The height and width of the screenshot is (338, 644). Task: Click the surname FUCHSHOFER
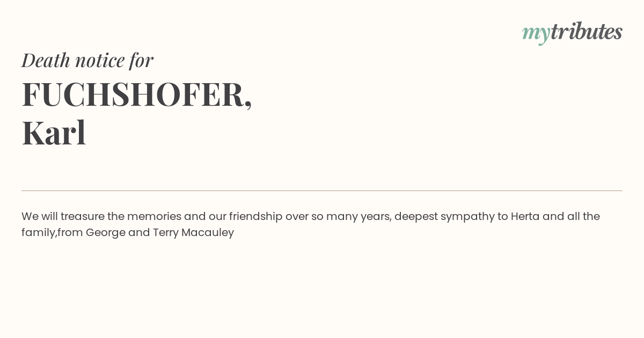click(x=132, y=94)
